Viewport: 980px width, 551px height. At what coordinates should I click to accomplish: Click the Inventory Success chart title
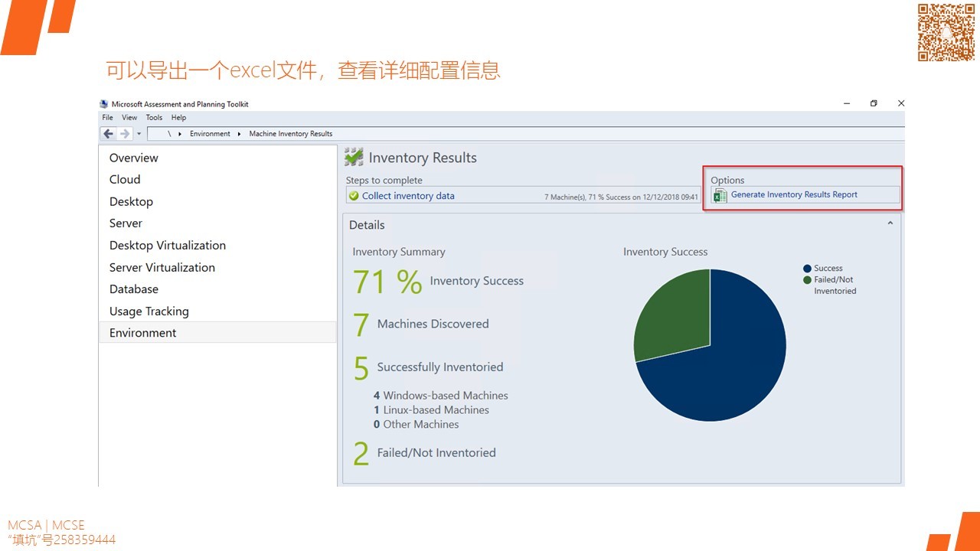pyautogui.click(x=665, y=252)
